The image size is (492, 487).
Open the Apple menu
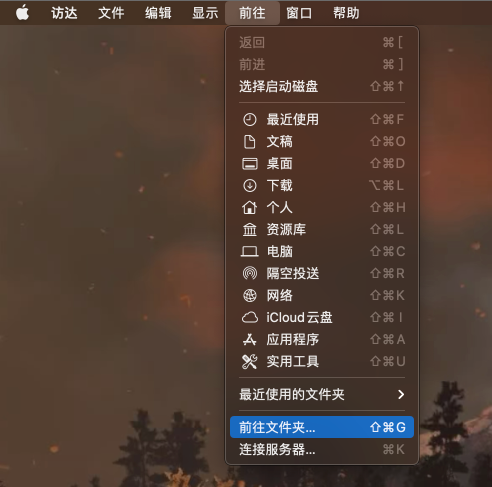[x=22, y=13]
